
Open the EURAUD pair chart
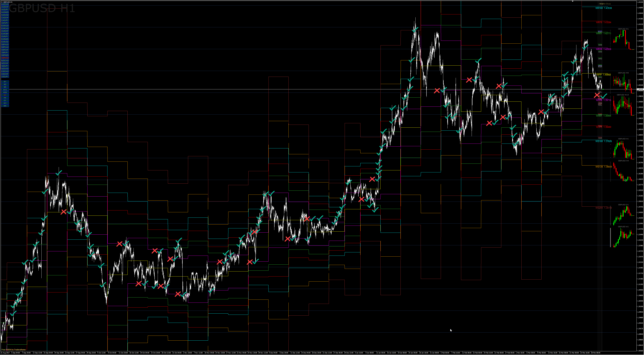coord(5,26)
